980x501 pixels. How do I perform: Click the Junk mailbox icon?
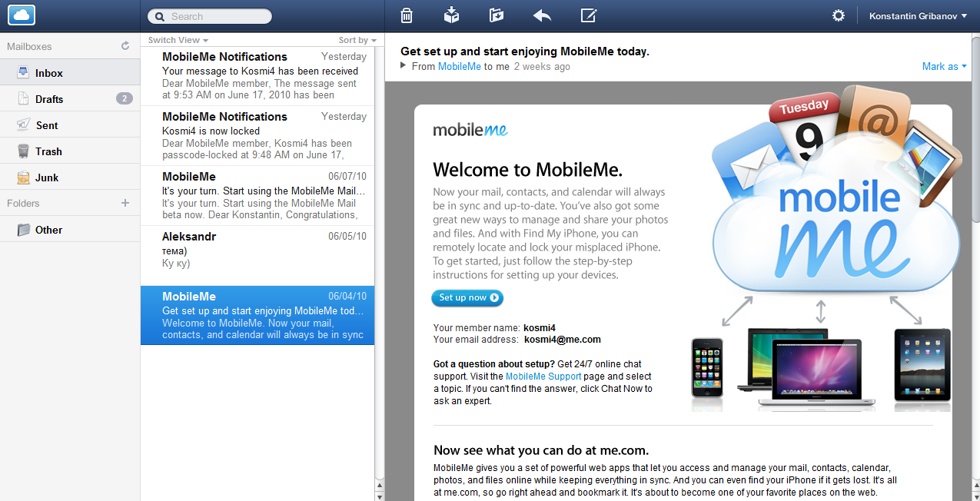pos(23,177)
